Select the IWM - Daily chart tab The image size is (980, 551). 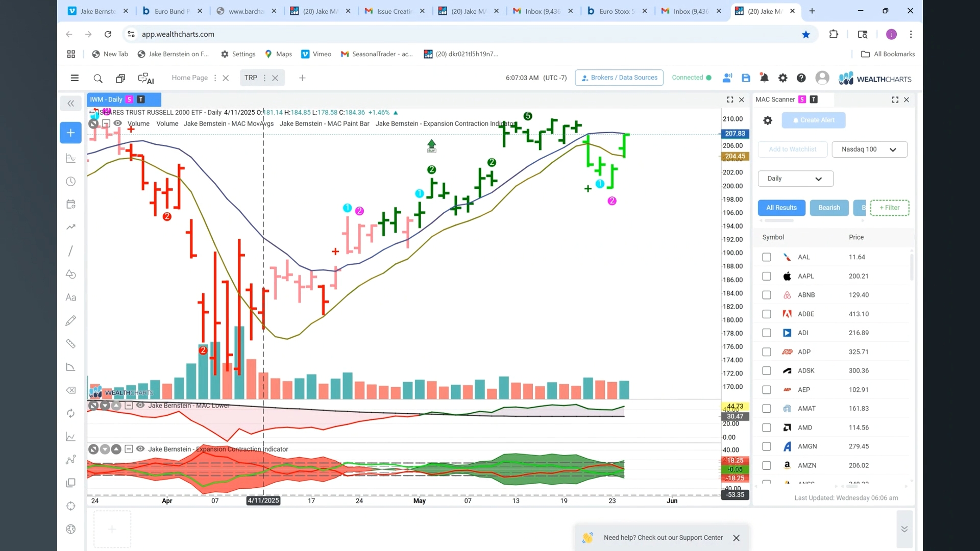[124, 99]
